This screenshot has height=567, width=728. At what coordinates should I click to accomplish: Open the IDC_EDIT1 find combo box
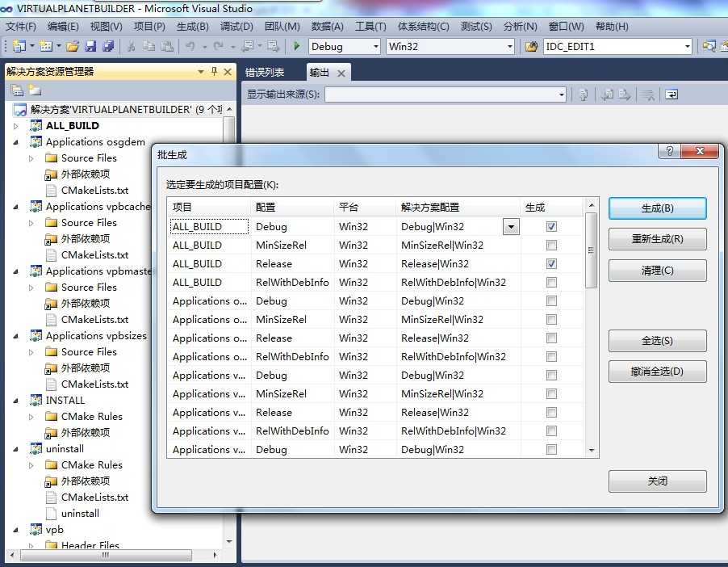[687, 47]
